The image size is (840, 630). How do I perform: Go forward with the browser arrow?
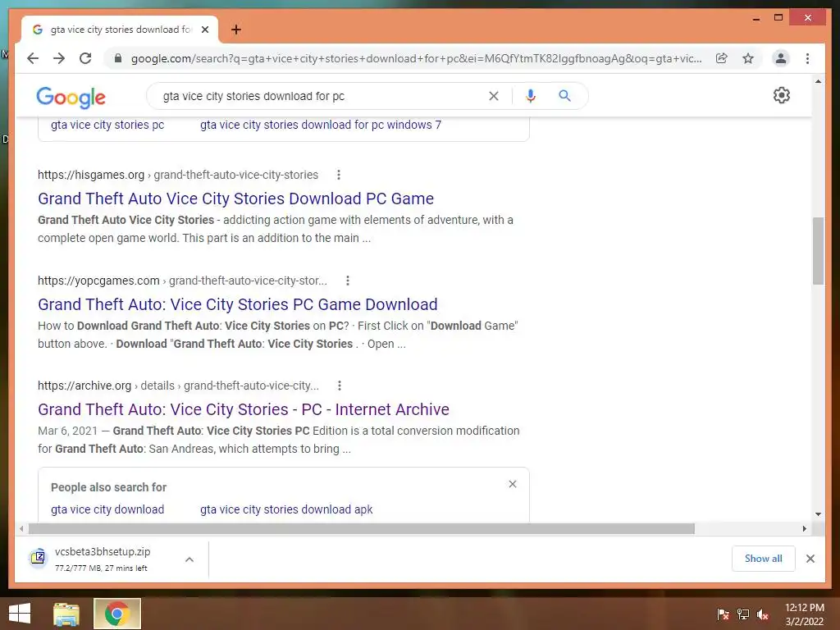(x=59, y=58)
